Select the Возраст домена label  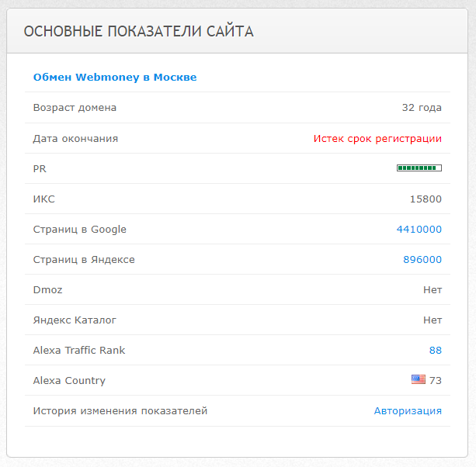[x=75, y=108]
